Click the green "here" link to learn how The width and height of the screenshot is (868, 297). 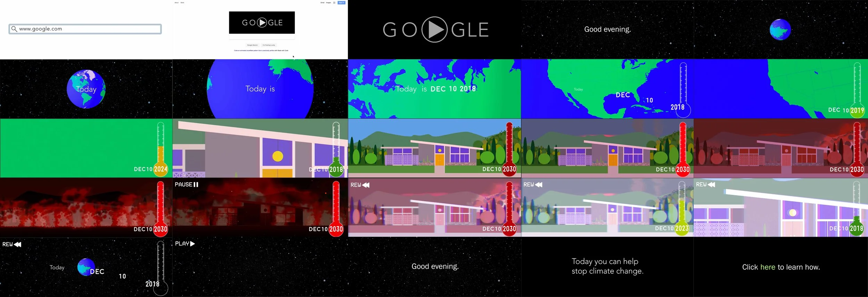point(768,267)
